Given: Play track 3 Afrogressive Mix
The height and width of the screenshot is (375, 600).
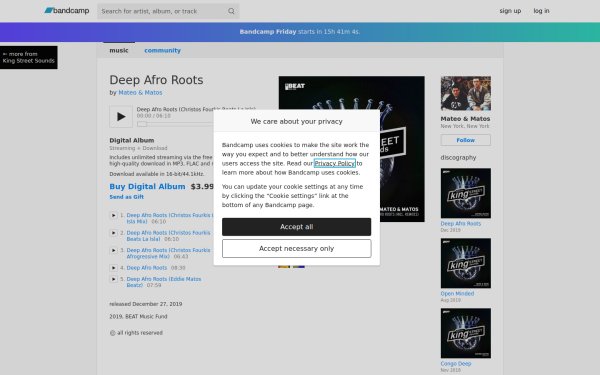Looking at the screenshot, I should (x=113, y=250).
